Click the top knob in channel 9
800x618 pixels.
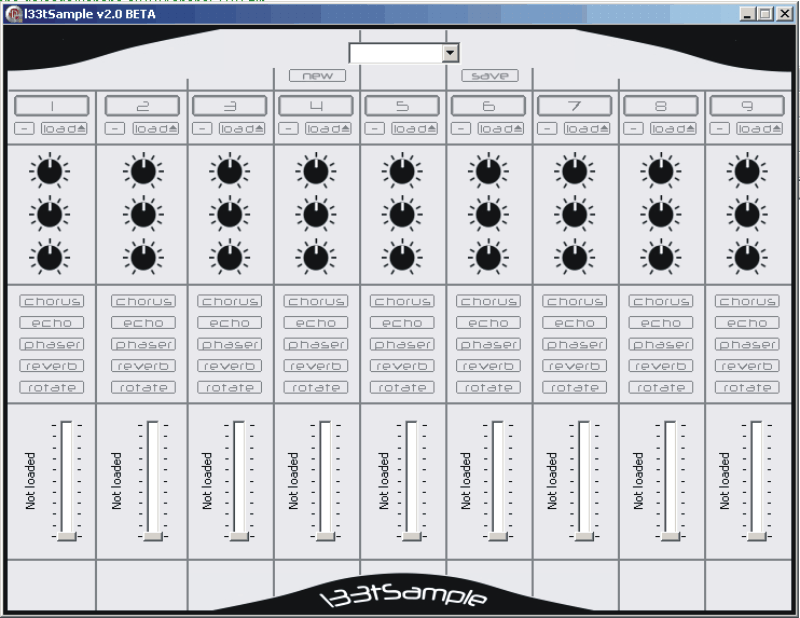(746, 173)
